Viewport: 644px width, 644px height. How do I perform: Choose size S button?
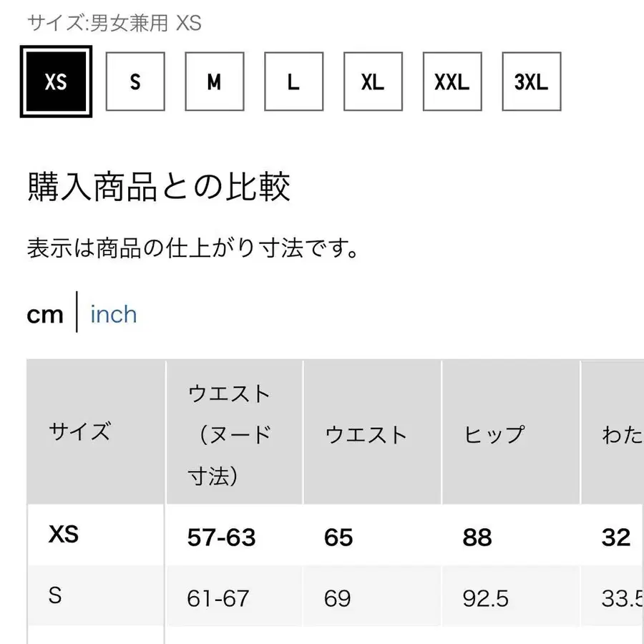point(135,82)
